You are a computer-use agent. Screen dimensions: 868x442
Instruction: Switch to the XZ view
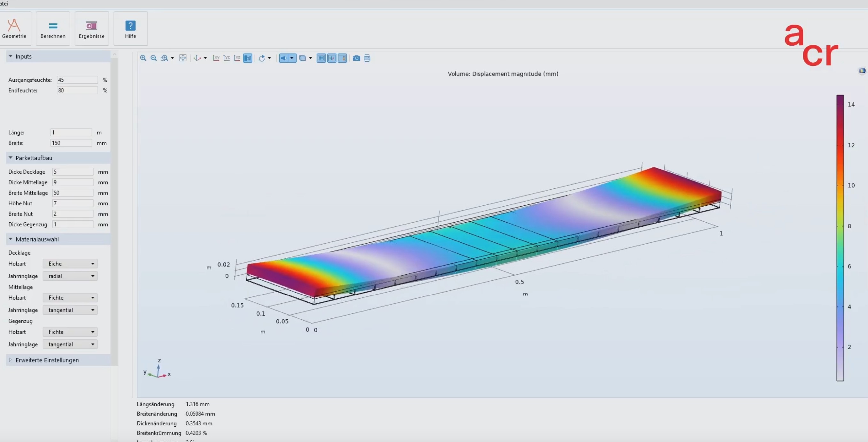tap(237, 58)
